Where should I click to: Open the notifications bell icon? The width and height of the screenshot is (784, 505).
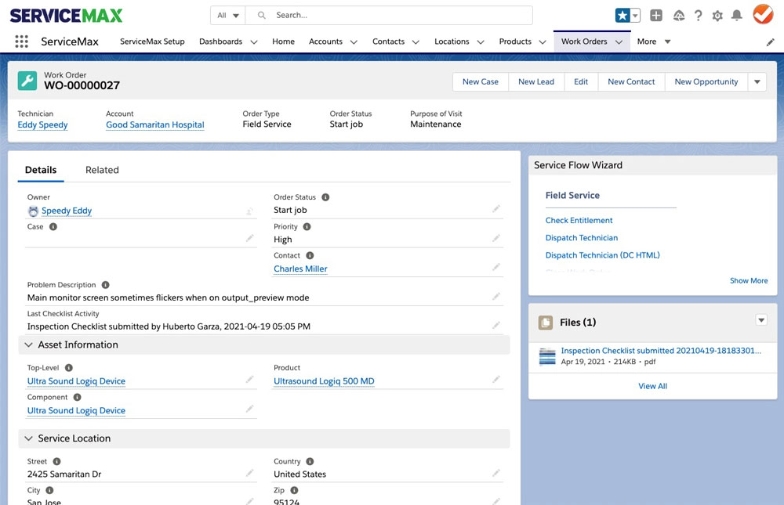click(736, 16)
